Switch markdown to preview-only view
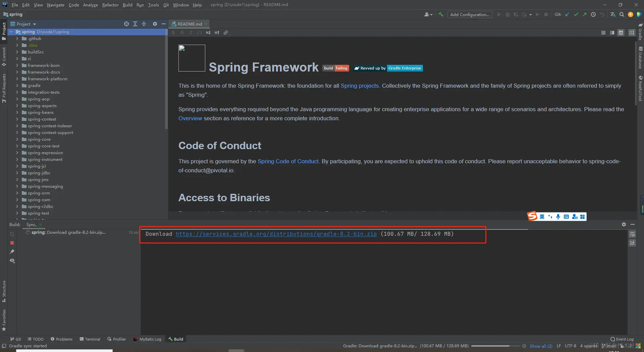 pyautogui.click(x=621, y=33)
